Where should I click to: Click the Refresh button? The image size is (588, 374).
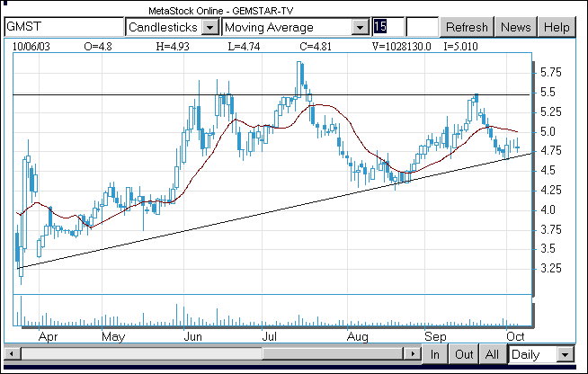(467, 27)
